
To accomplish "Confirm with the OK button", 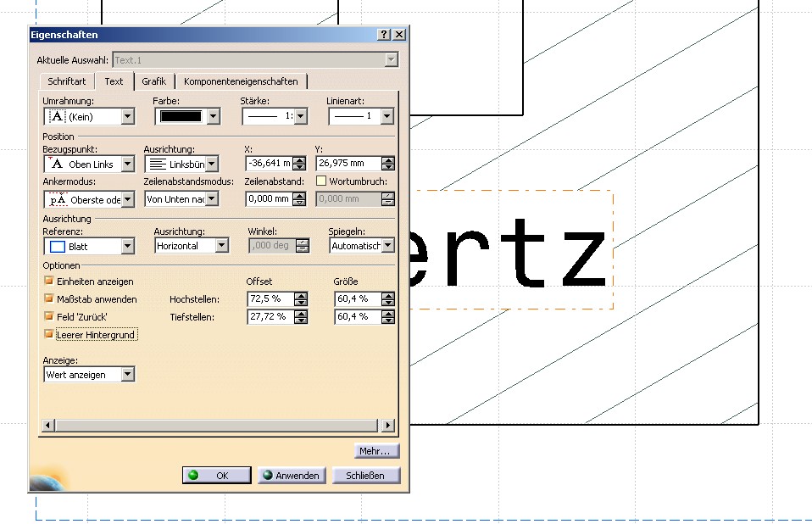I will 216,476.
